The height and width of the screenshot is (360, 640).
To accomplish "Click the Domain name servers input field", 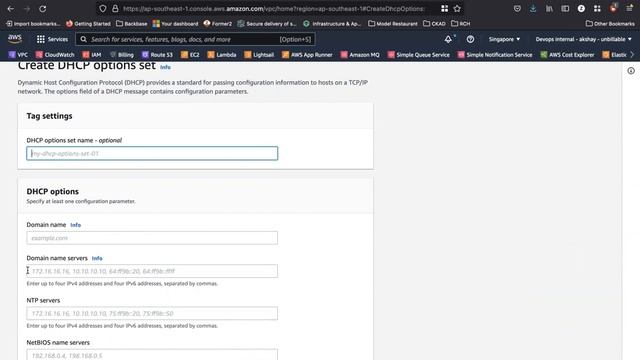I will coord(152,271).
